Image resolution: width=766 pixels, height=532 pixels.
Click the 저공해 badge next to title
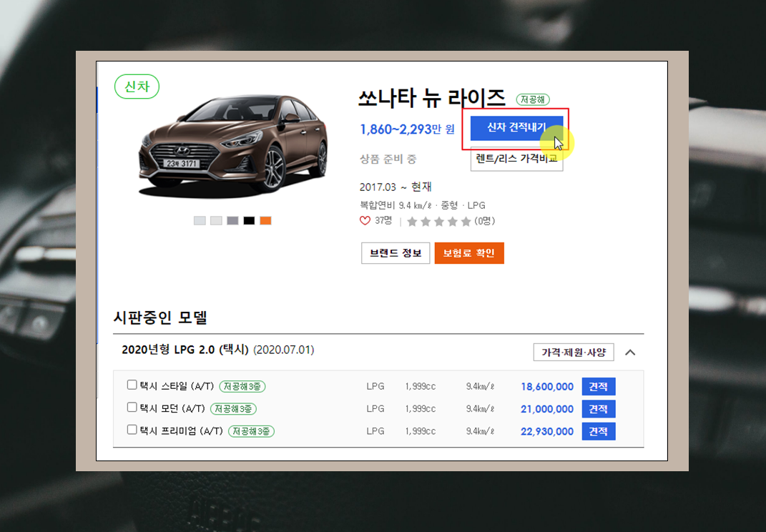tap(533, 99)
